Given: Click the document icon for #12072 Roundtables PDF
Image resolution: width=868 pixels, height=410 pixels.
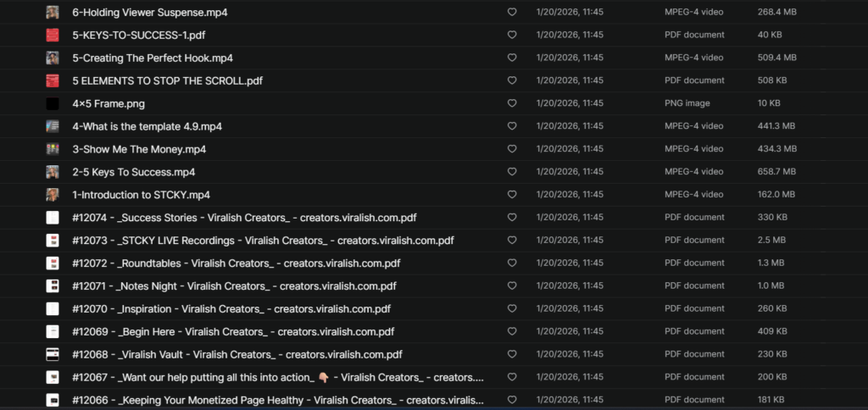Looking at the screenshot, I should [53, 263].
